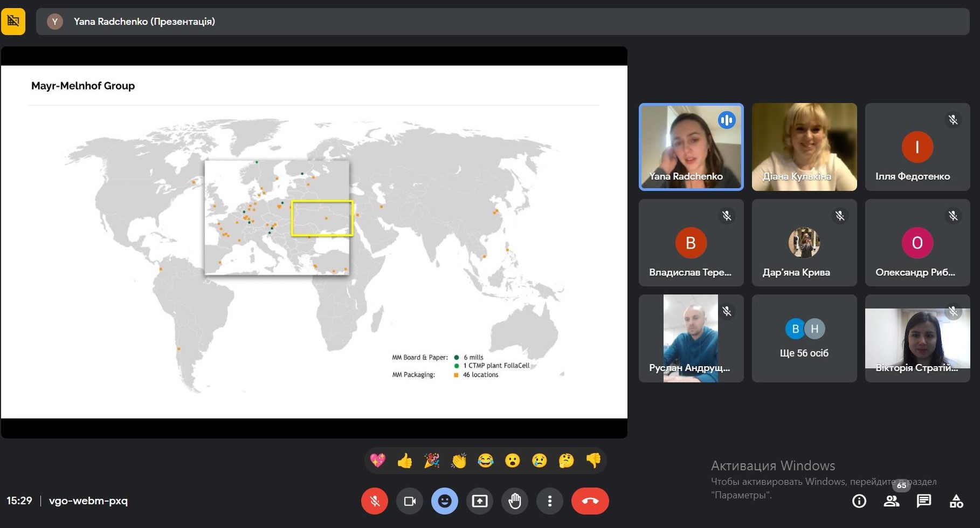The width and height of the screenshot is (980, 528).
Task: Expand the 'Ще 56 осіб' participants tile
Action: click(804, 338)
